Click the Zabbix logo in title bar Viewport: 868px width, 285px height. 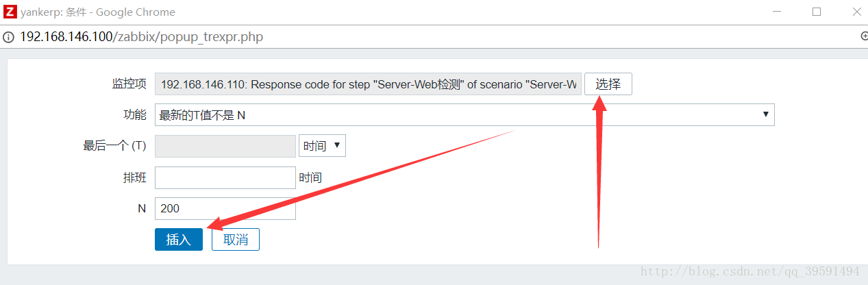(10, 12)
